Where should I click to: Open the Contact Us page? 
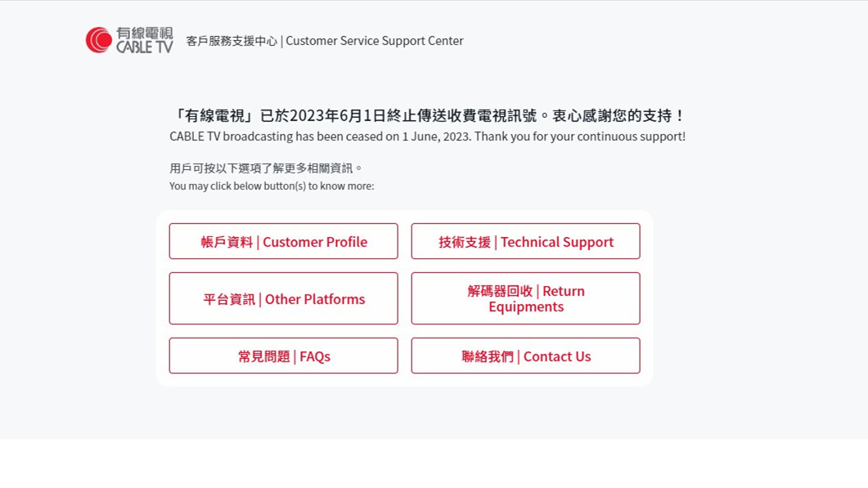525,356
